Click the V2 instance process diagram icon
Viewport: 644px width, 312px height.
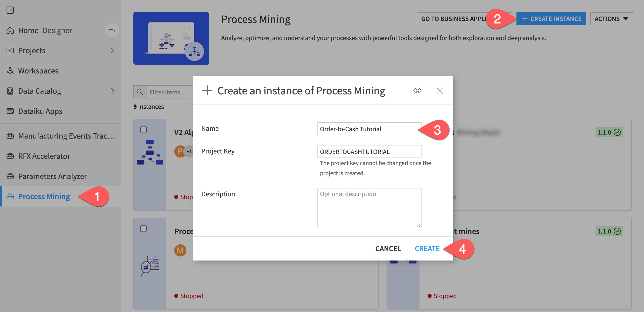tap(150, 152)
